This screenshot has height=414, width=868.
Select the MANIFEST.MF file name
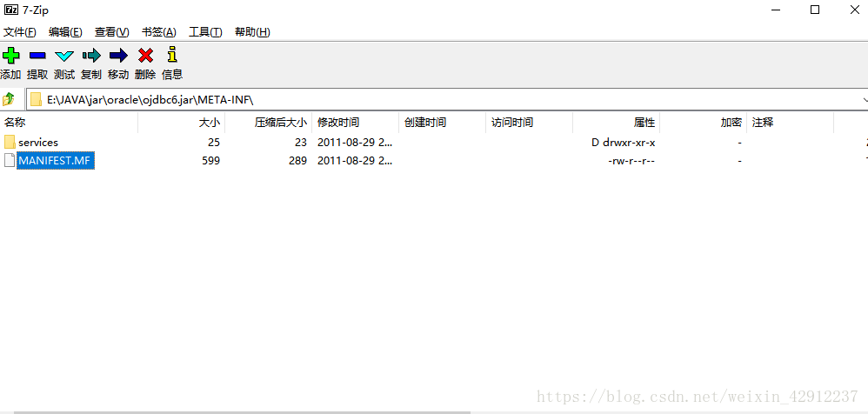pyautogui.click(x=56, y=161)
